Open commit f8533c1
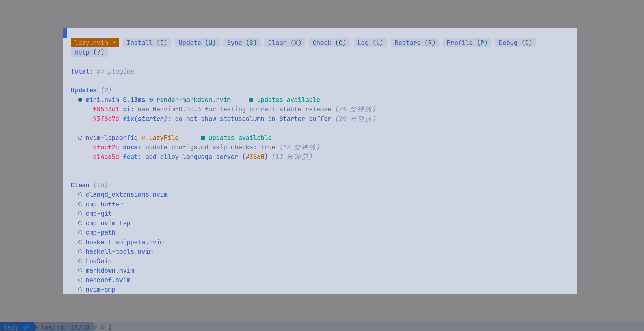Viewport: 644px width, 331px height. click(x=106, y=109)
